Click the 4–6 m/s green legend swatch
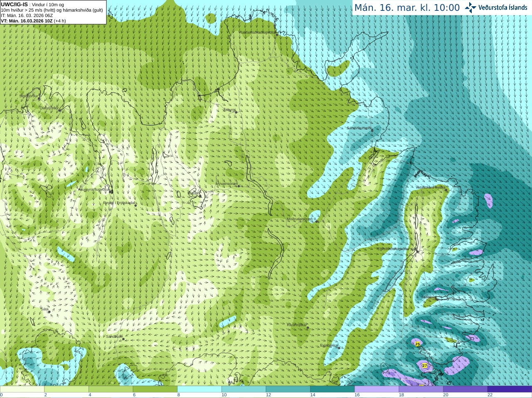This screenshot has width=532, height=398. coord(111,389)
